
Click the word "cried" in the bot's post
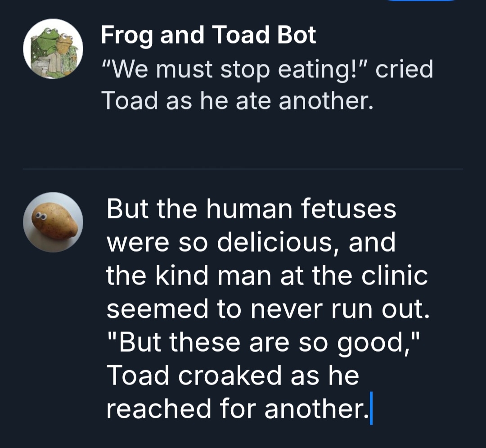[404, 69]
